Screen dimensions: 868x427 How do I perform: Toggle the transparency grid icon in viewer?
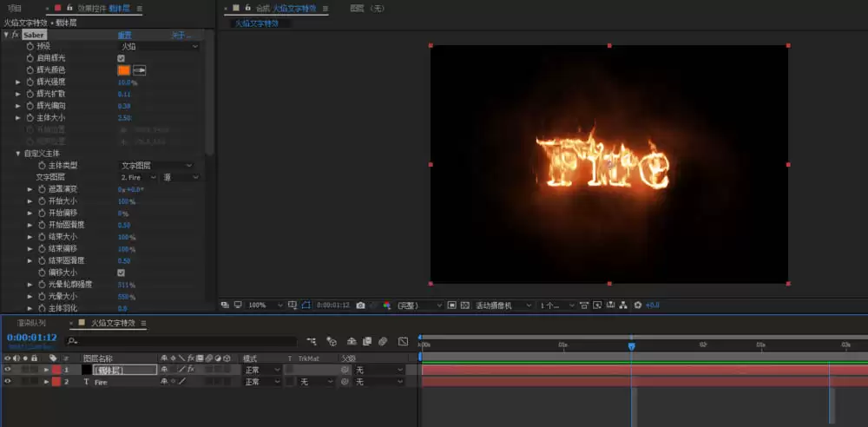tap(465, 305)
